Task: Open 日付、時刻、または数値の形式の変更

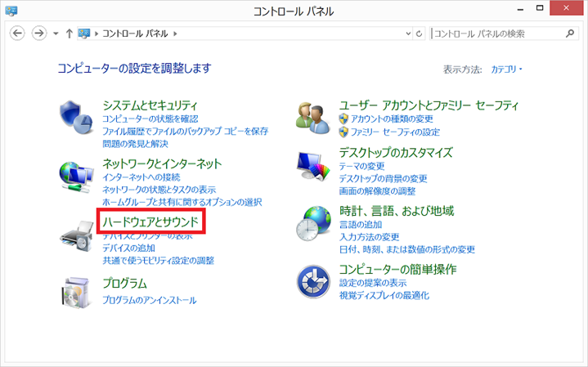Action: [x=407, y=249]
